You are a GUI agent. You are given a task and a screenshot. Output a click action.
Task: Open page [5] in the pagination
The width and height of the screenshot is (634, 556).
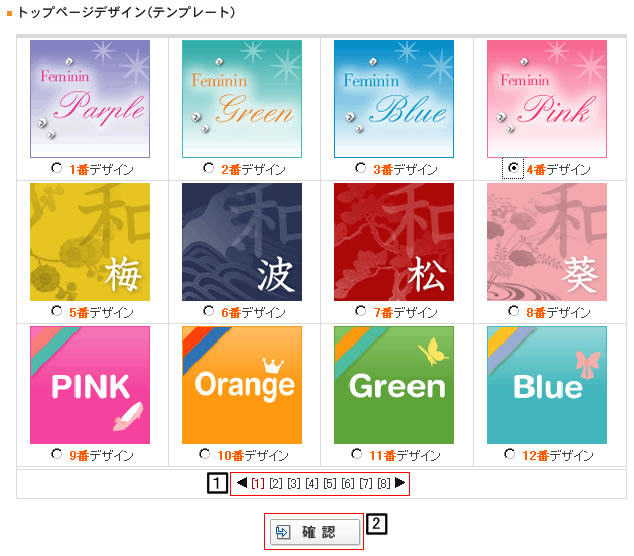tap(330, 483)
